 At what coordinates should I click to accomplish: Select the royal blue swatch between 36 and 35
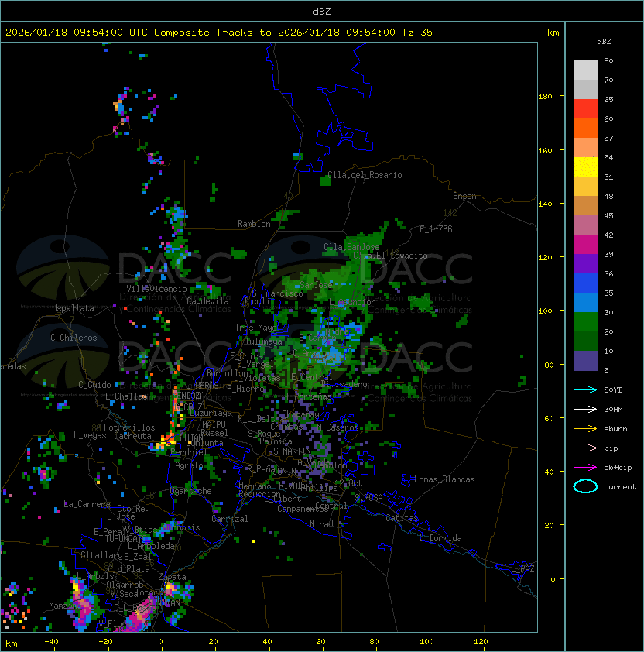coord(585,283)
